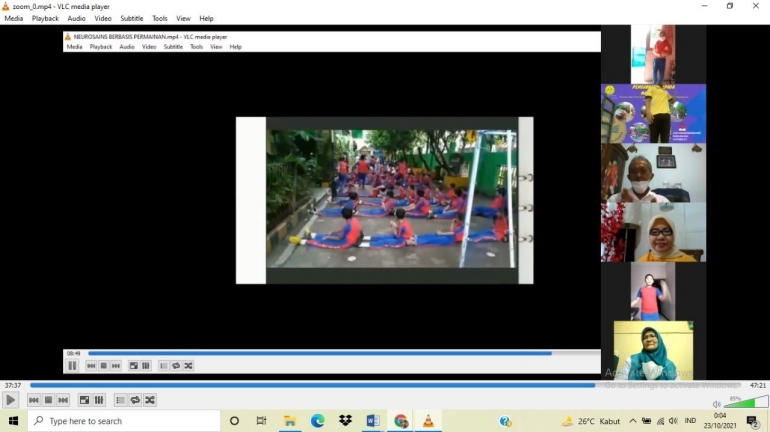Toggle fullscreen in outer VLC controls

click(x=84, y=400)
